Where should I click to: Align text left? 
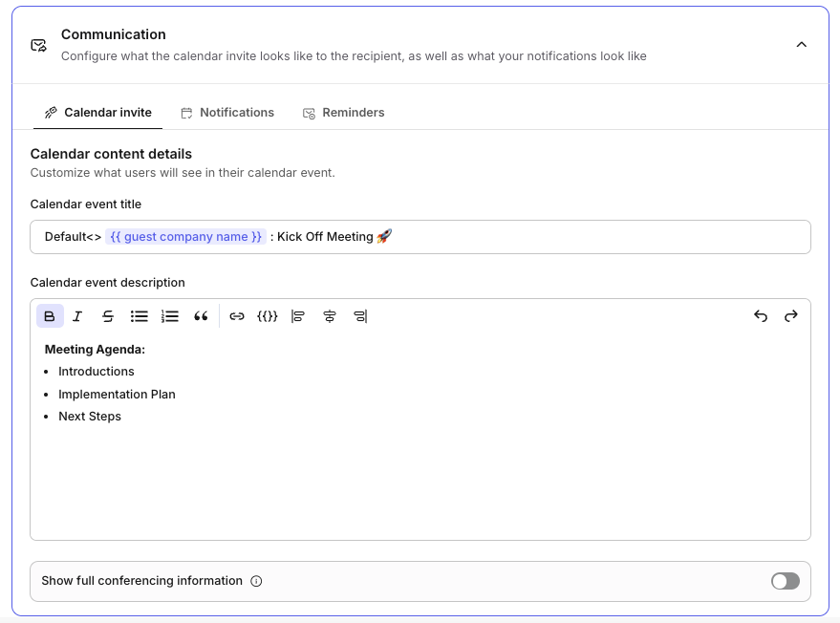click(298, 316)
